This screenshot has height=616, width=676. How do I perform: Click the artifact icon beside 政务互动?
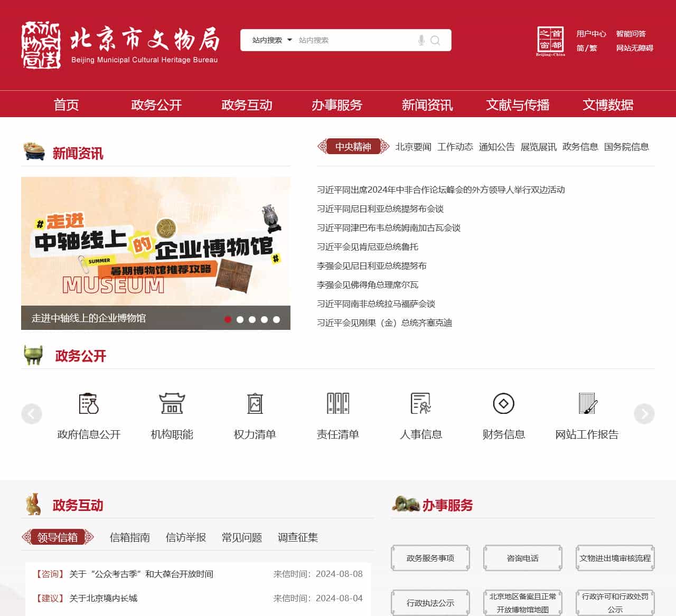33,505
